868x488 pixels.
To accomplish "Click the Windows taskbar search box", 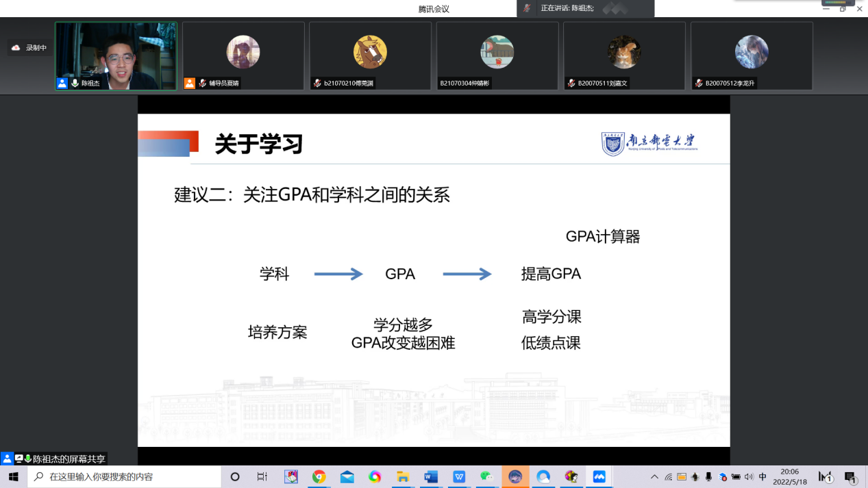I will point(125,476).
